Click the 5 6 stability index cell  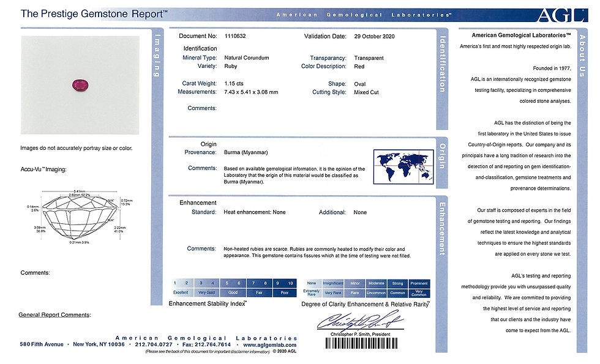tap(233, 283)
